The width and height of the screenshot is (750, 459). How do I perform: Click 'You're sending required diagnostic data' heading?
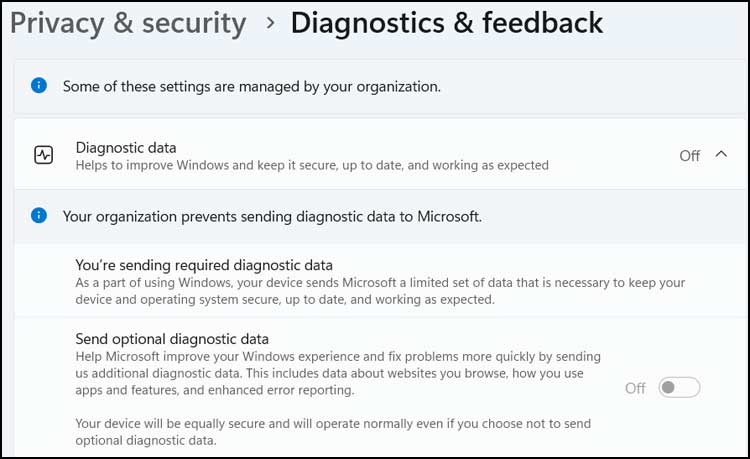click(204, 265)
